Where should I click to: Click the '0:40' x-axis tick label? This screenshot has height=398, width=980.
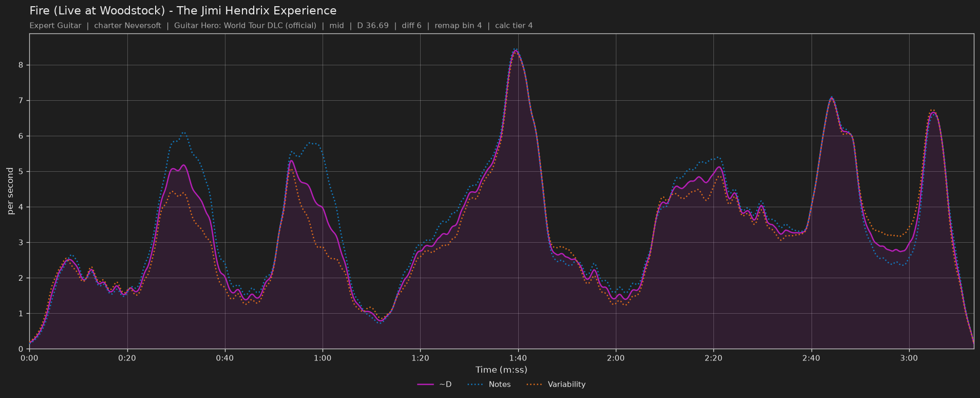[x=225, y=358]
